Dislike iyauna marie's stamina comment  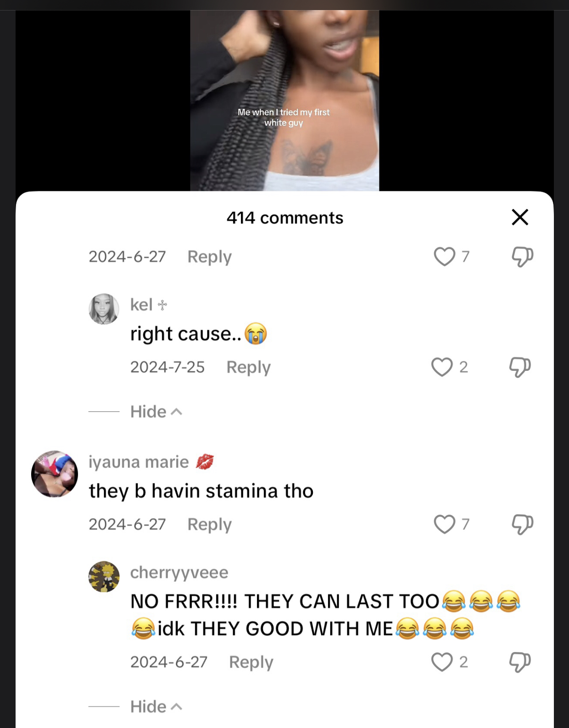[523, 525]
